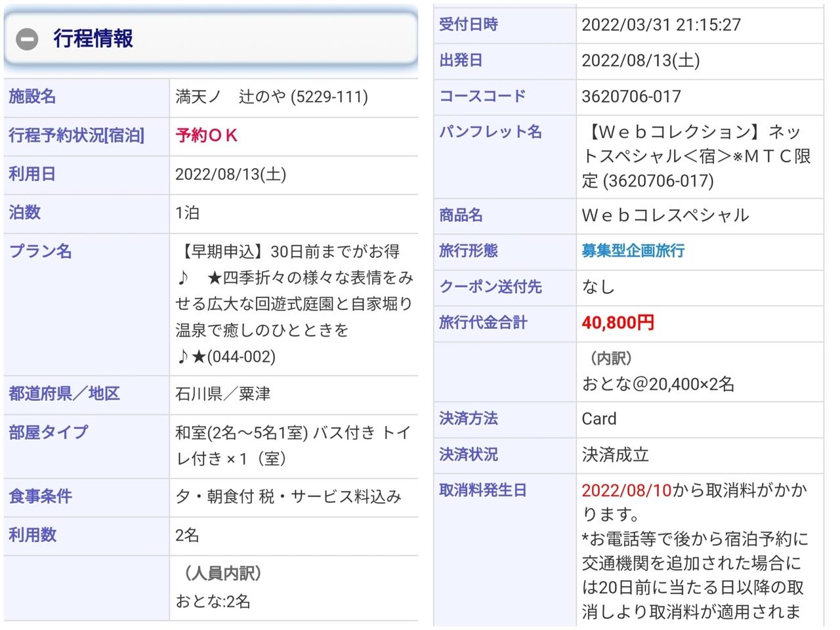
Task: Click the 予約ＯＫ status text
Action: 207,136
